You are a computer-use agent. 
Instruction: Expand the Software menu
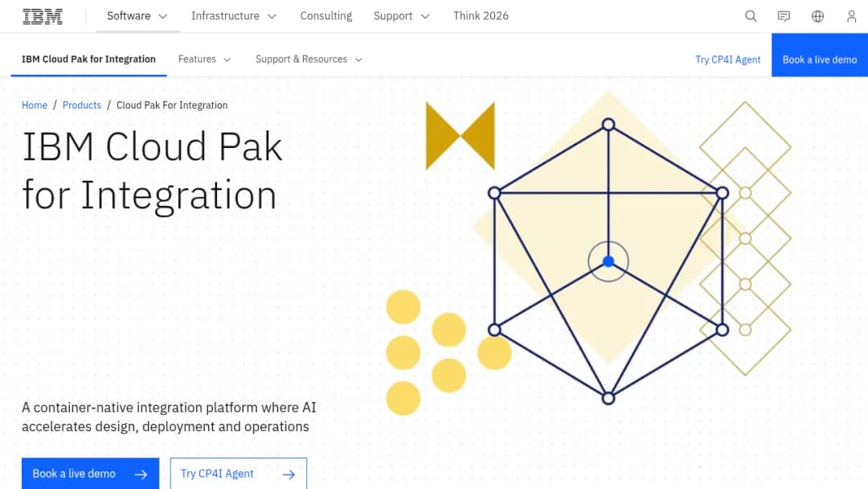point(137,16)
